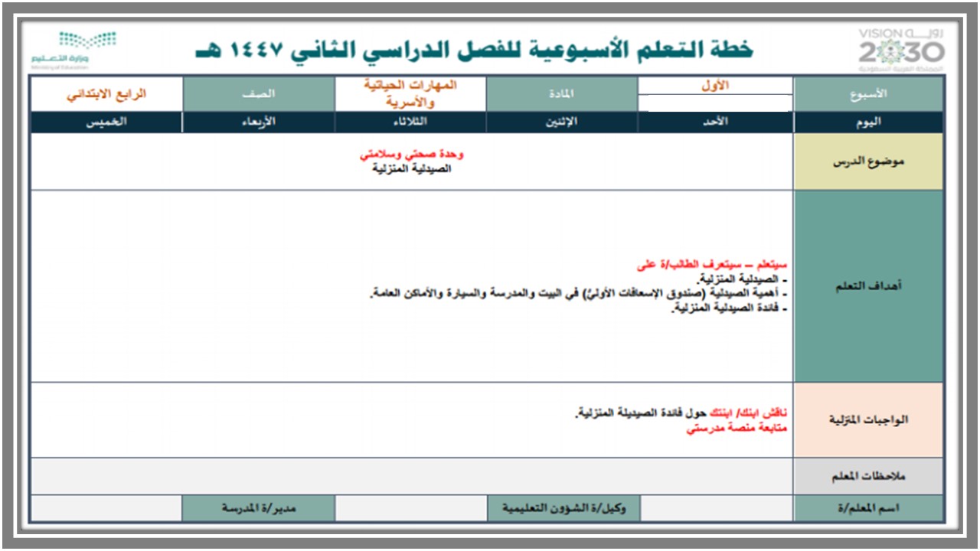Select the 'الخميس' day column

coord(106,122)
